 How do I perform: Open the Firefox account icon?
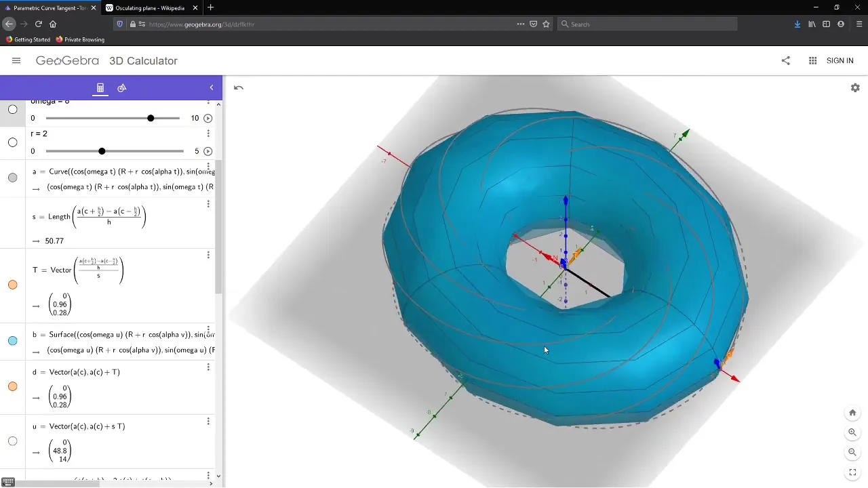click(841, 24)
